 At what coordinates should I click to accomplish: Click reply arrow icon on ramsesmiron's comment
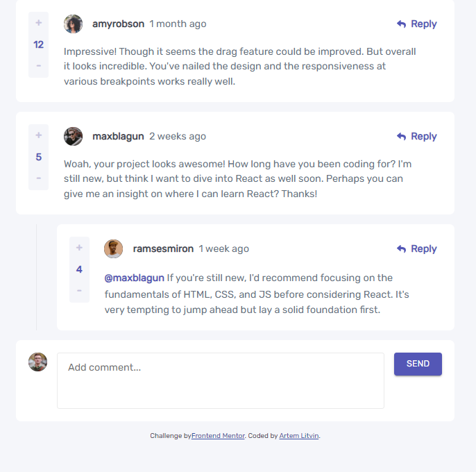coord(401,248)
